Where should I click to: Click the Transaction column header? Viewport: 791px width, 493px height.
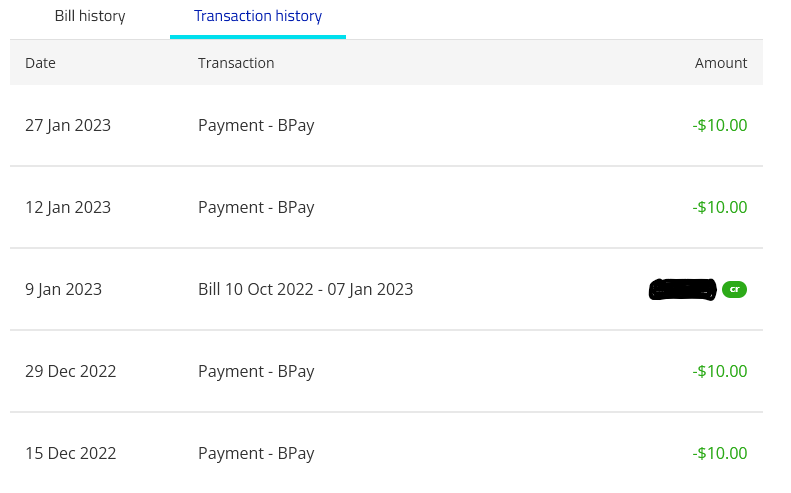coord(236,63)
